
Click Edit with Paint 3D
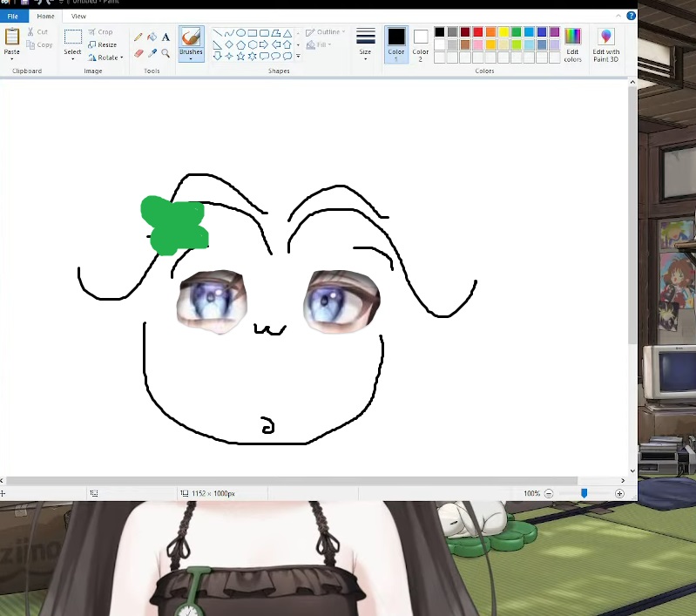click(606, 44)
